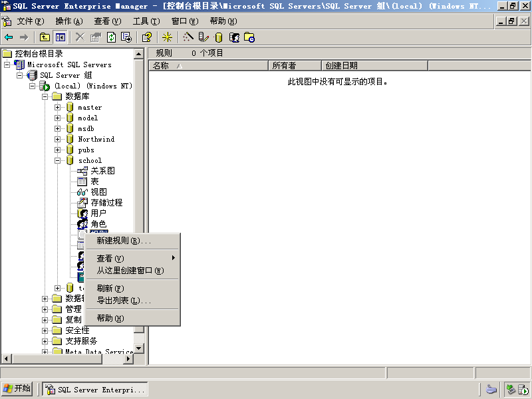Click tree pane horizontal scroll-right arrow
Image resolution: width=532 pixels, height=399 pixels.
[128, 359]
